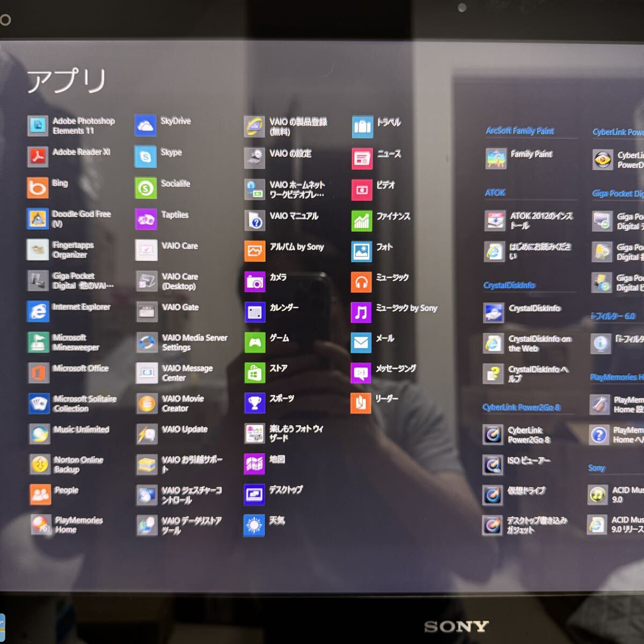This screenshot has width=644, height=644.
Task: Open the スポーツ app
Action: point(269,403)
